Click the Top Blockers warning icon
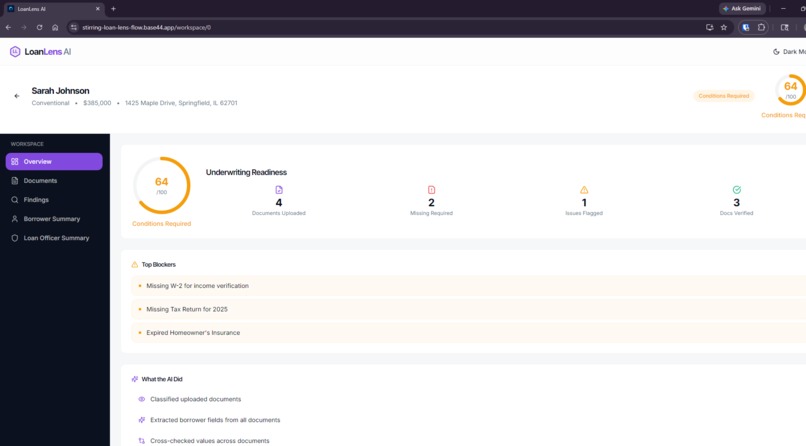The height and width of the screenshot is (446, 806). click(135, 265)
